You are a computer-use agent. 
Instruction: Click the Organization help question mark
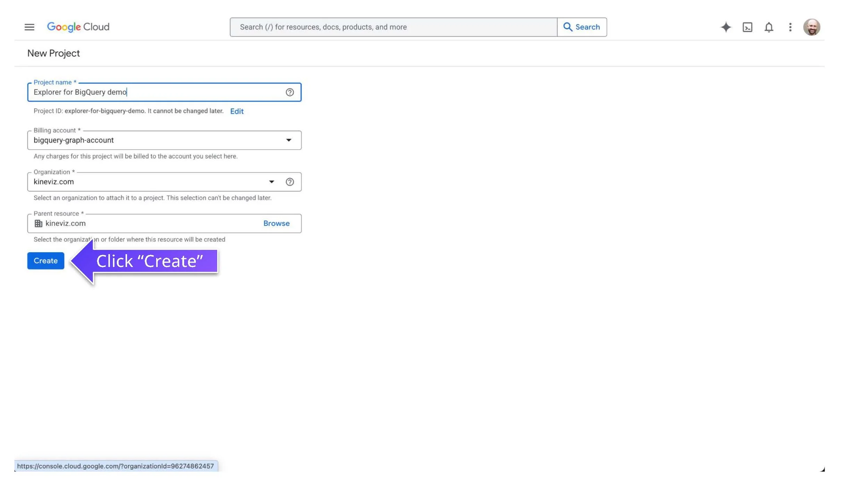[x=290, y=181]
